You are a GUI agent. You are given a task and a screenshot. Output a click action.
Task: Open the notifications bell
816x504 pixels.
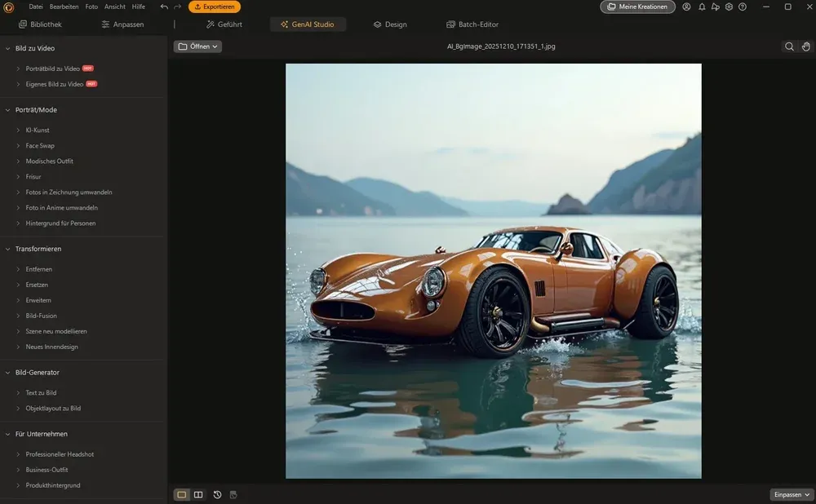702,7
